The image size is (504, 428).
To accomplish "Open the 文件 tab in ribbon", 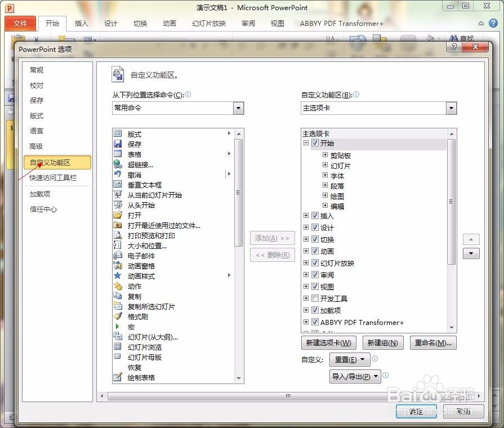I will point(20,24).
